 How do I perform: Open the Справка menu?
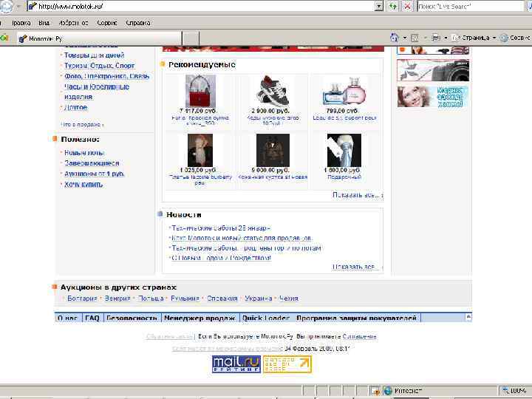pyautogui.click(x=138, y=23)
